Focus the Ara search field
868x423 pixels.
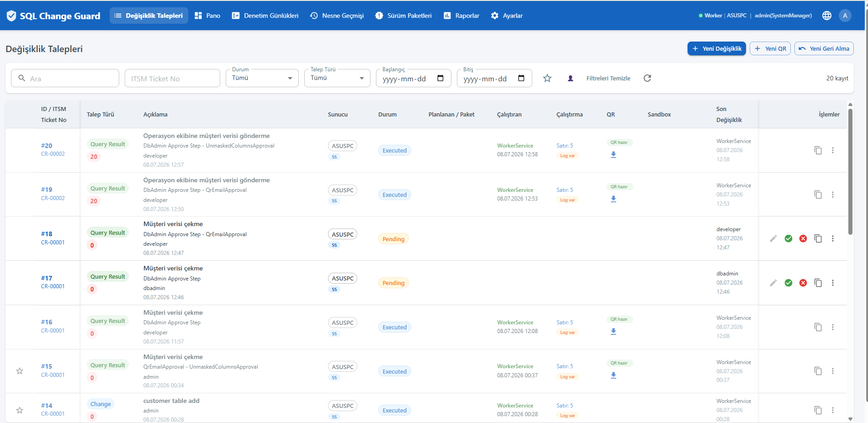click(65, 78)
